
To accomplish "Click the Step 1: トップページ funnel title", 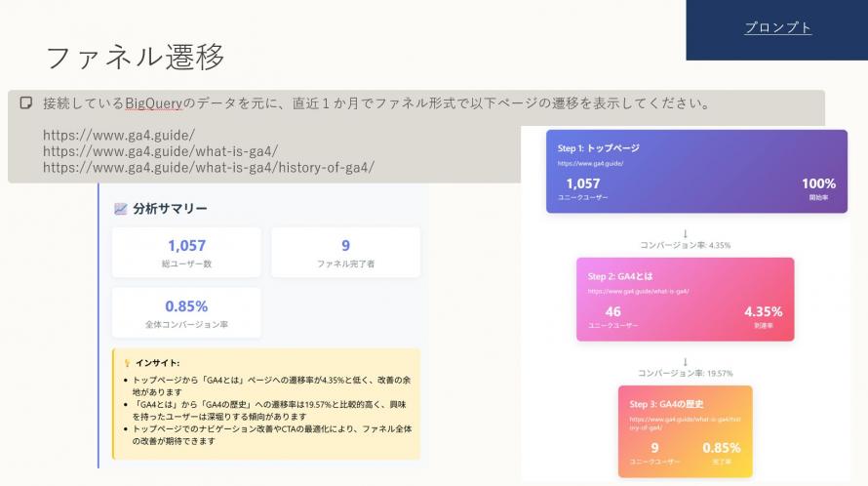I will pyautogui.click(x=599, y=148).
